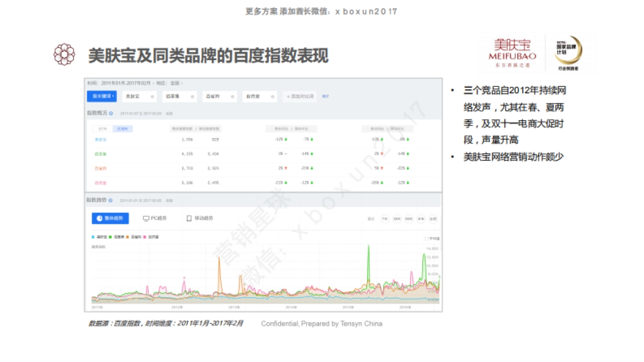Select the 全部 time range button
The height and width of the screenshot is (362, 644).
point(434,219)
